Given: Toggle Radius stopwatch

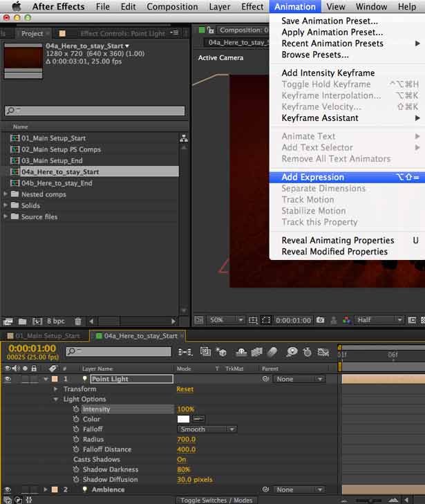Looking at the screenshot, I should point(76,439).
